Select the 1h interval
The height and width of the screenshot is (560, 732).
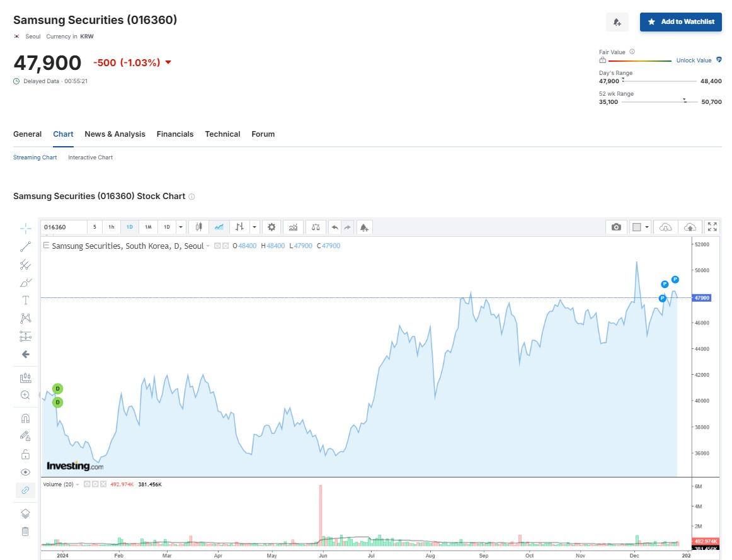click(112, 227)
